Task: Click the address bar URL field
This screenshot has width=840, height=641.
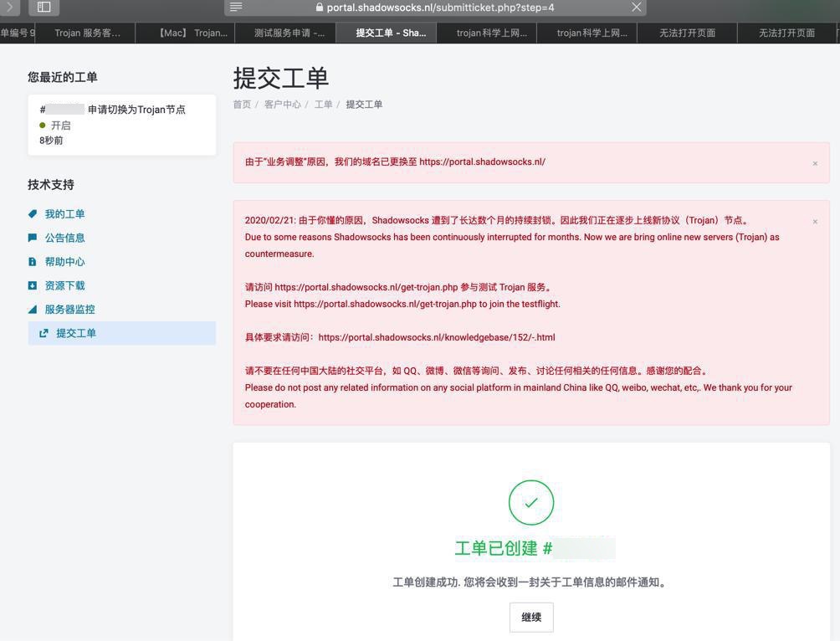Action: click(x=435, y=8)
